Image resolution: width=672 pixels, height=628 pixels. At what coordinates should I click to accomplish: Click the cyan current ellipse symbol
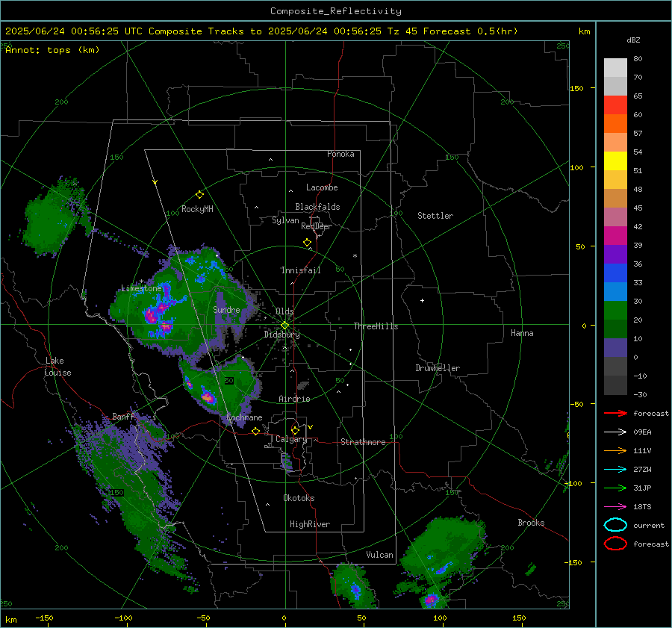coord(615,525)
